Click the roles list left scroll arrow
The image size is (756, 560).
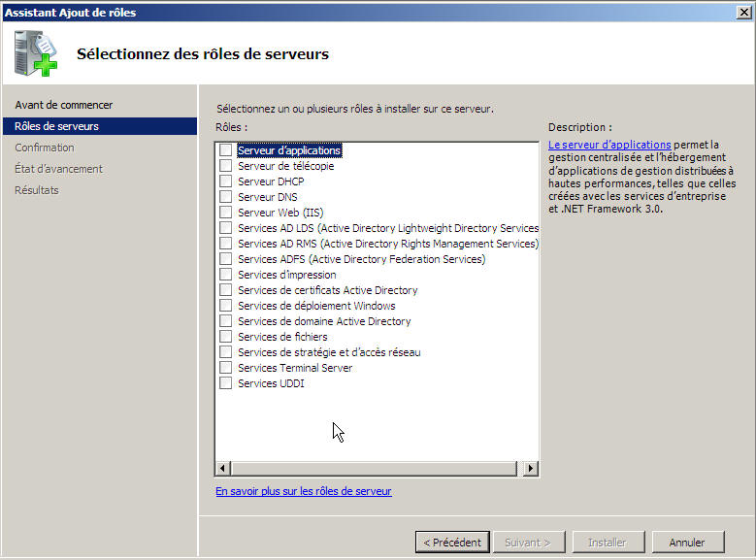coord(223,468)
